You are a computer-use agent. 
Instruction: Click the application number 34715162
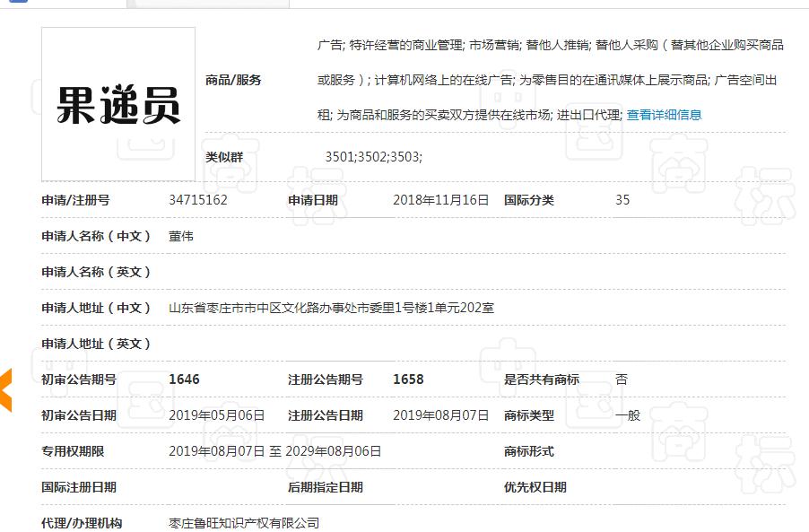coord(198,200)
